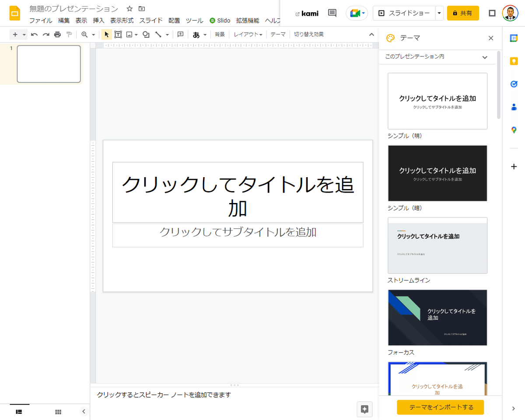Select the text box tool
This screenshot has height=420, width=525.
118,35
